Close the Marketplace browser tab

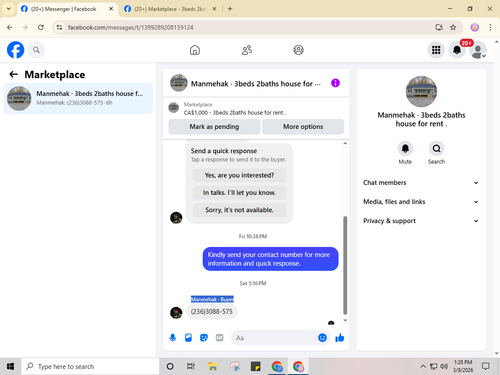214,9
